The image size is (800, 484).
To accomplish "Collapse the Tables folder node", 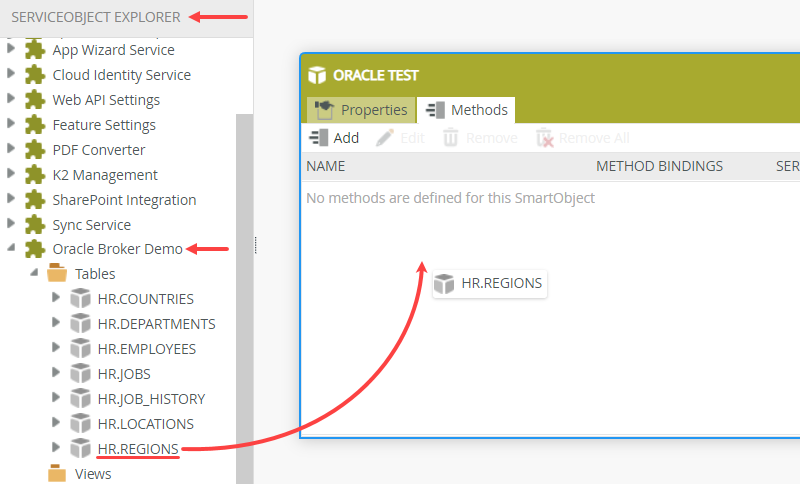I will (34, 273).
